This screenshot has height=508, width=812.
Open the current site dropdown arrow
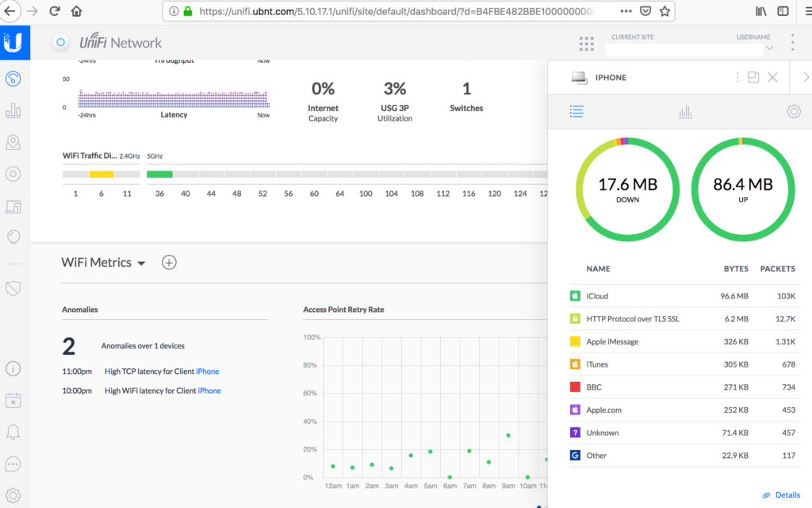[769, 48]
